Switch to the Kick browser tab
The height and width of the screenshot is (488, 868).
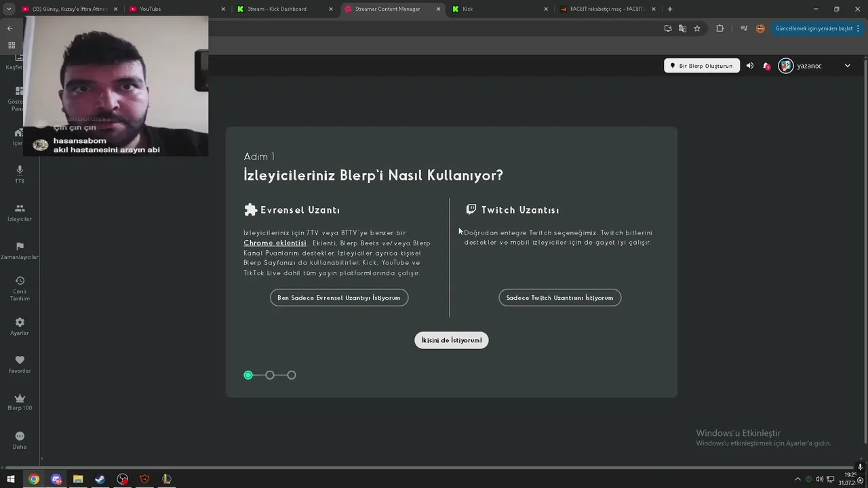(498, 9)
